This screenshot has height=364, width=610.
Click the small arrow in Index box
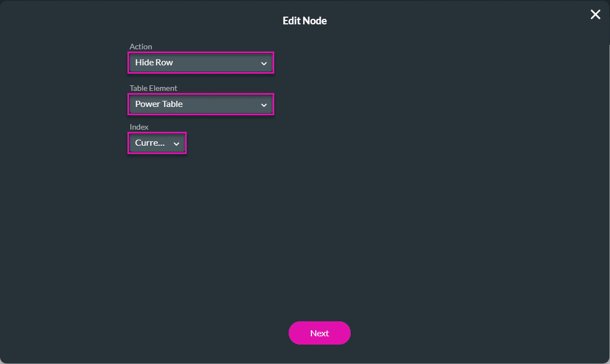(176, 143)
